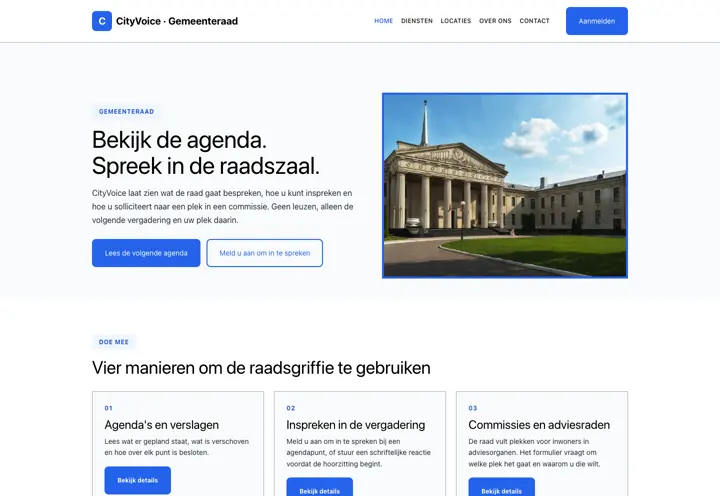Click Bekijk details under Agenda's en verslagen
Image resolution: width=720 pixels, height=496 pixels.
click(x=138, y=480)
